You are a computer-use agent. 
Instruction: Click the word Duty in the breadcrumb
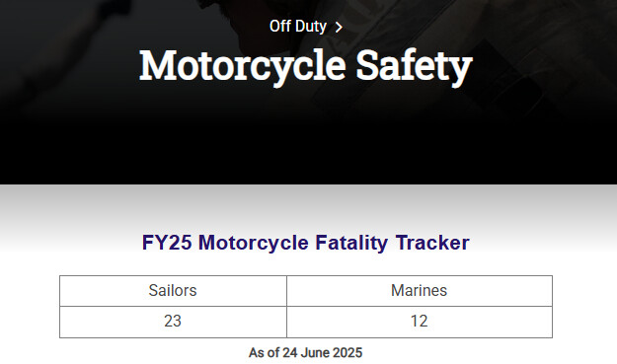pos(311,27)
